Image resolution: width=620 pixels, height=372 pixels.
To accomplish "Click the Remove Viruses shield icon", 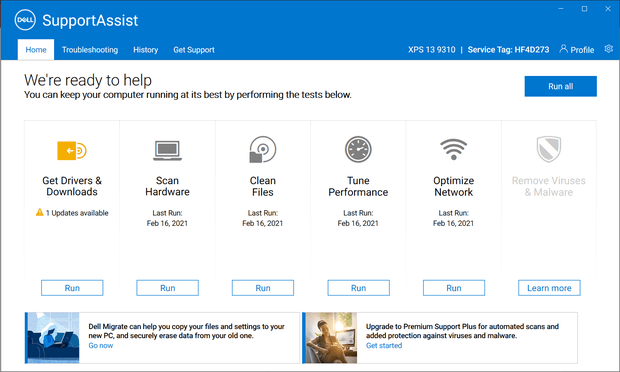I will point(549,149).
